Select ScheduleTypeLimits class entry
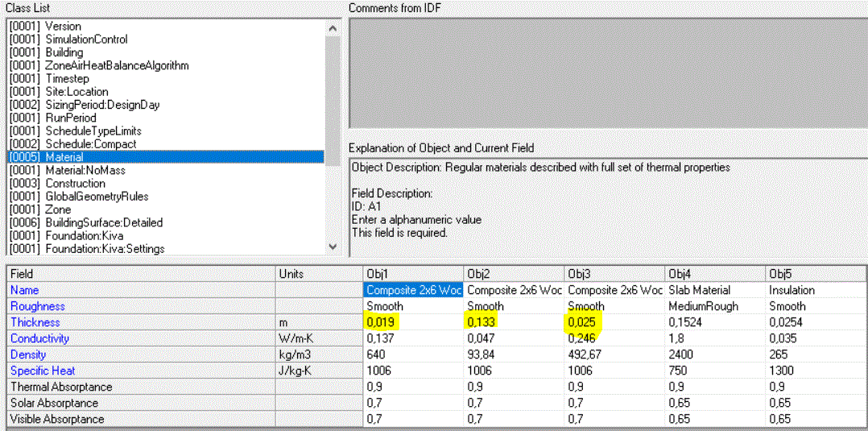868x431 pixels. click(x=166, y=131)
